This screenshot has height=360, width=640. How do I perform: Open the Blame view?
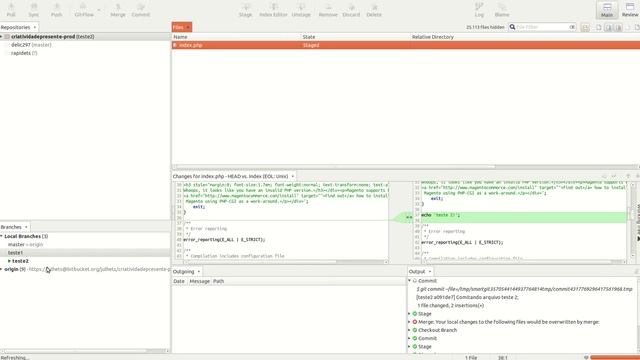click(502, 10)
